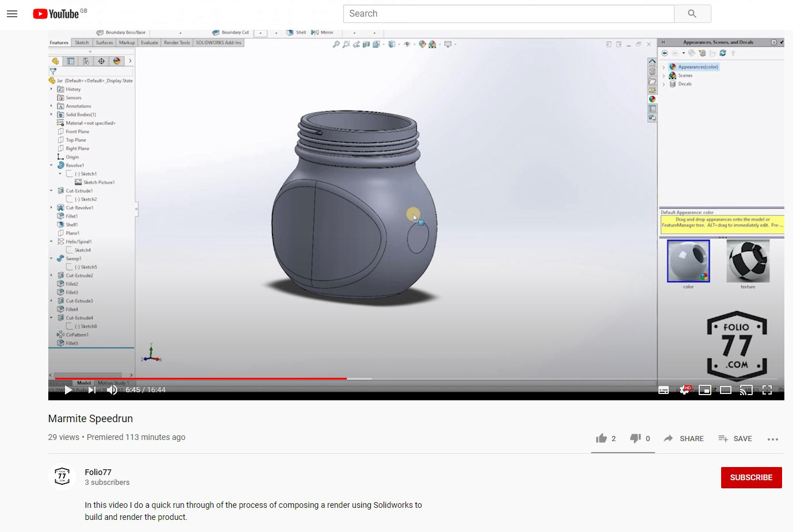Image resolution: width=793 pixels, height=532 pixels.
Task: Mute the video volume
Action: tap(112, 390)
